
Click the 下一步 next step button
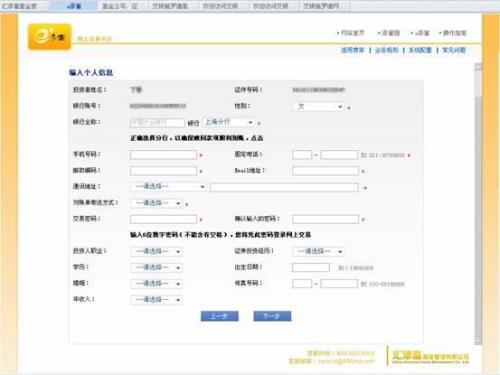click(x=272, y=316)
